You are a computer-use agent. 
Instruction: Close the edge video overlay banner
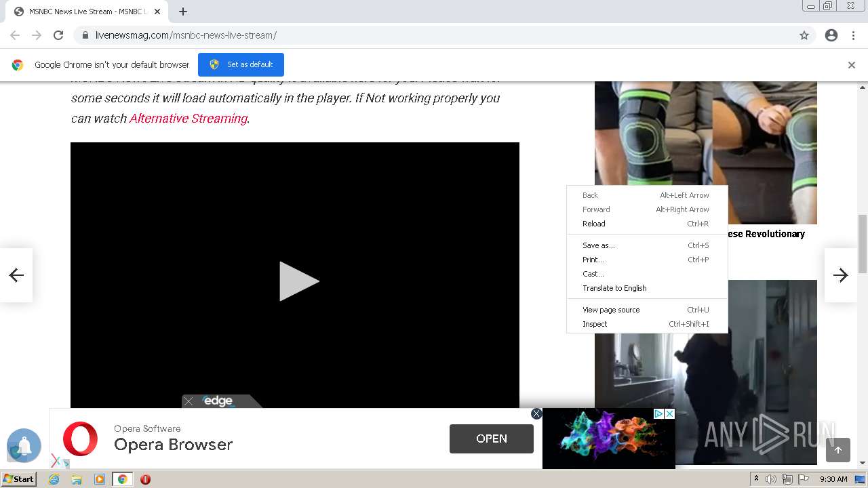[x=189, y=401]
